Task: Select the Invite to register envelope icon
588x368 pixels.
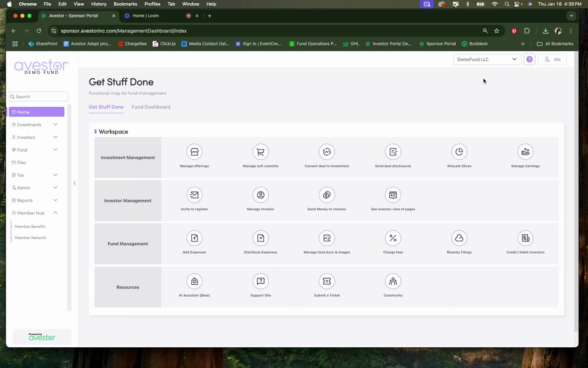Action: tap(194, 195)
